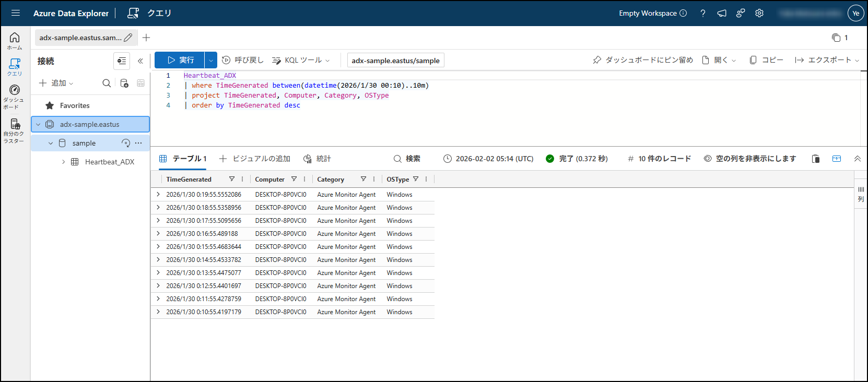The width and height of the screenshot is (868, 382).
Task: Open the feedback megaphone icon
Action: (722, 14)
